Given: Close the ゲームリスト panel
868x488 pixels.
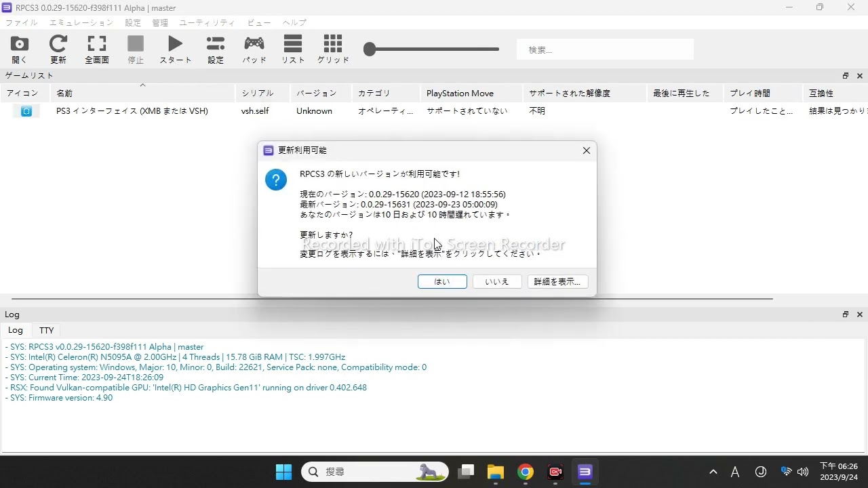Looking at the screenshot, I should tap(860, 76).
